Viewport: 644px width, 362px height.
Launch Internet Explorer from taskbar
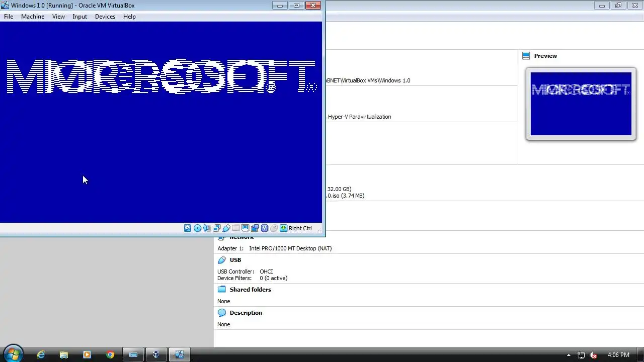click(x=41, y=354)
